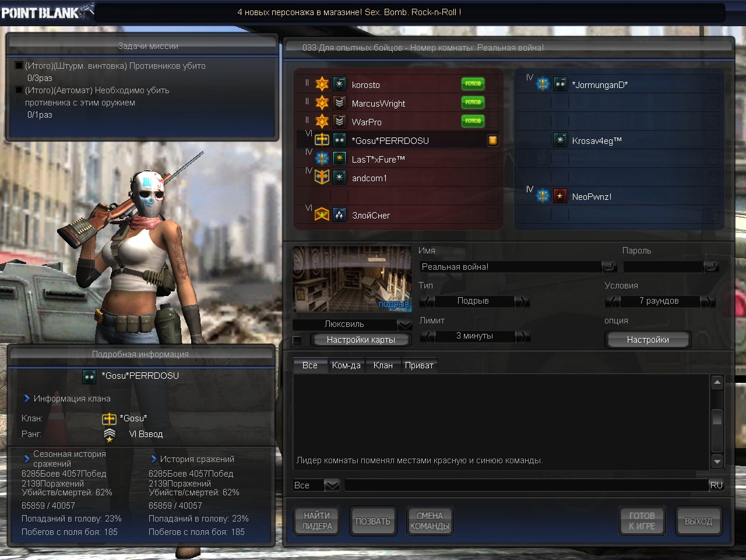Click the chat scrollbar up arrow

[x=717, y=382]
